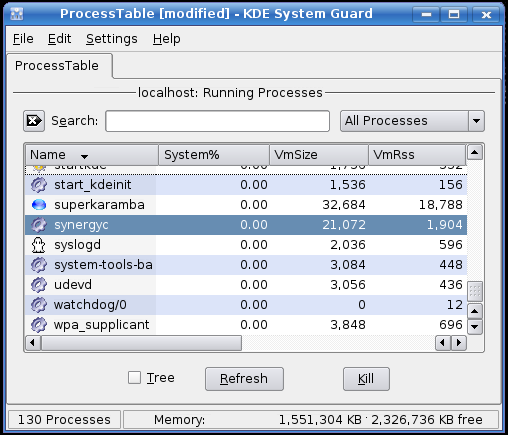The height and width of the screenshot is (435, 508).
Task: Click the gear icon beside system-tools-ba
Action: click(x=39, y=265)
